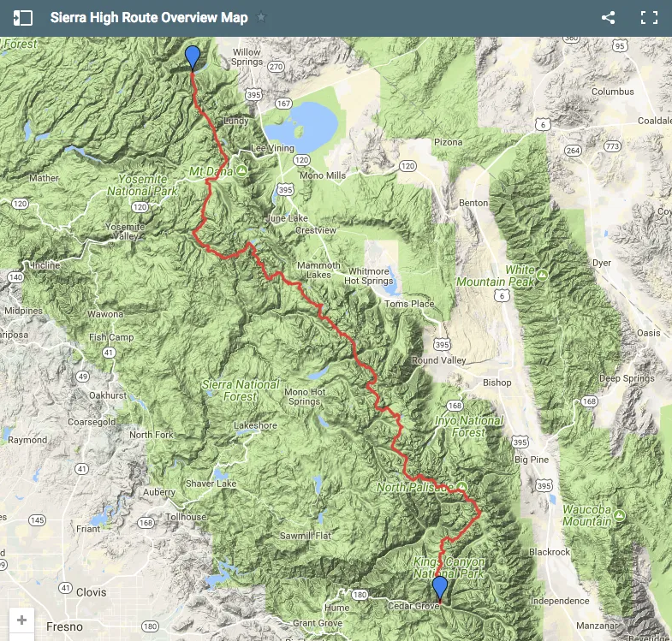Star the Sierra High Route Overview Map
This screenshot has width=672, height=641.
pos(261,18)
